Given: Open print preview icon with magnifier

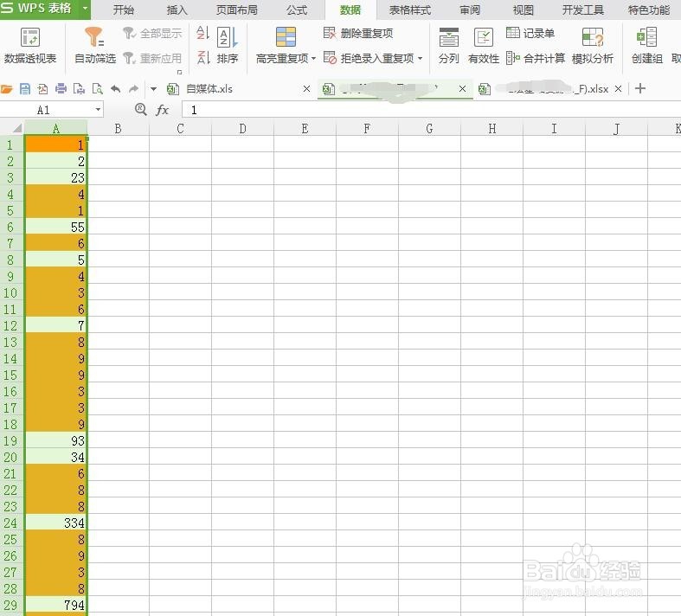Looking at the screenshot, I should tap(97, 89).
